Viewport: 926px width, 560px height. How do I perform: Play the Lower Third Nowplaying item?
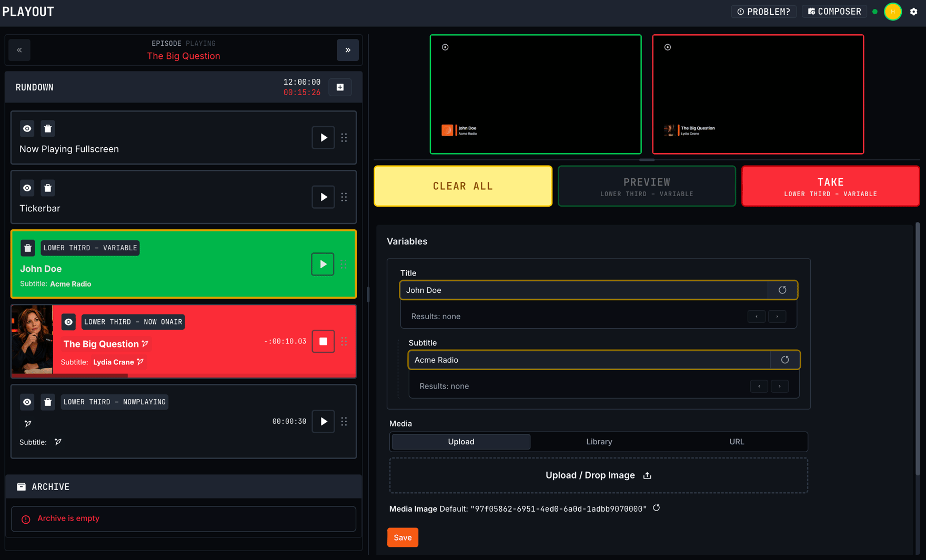[x=323, y=422]
